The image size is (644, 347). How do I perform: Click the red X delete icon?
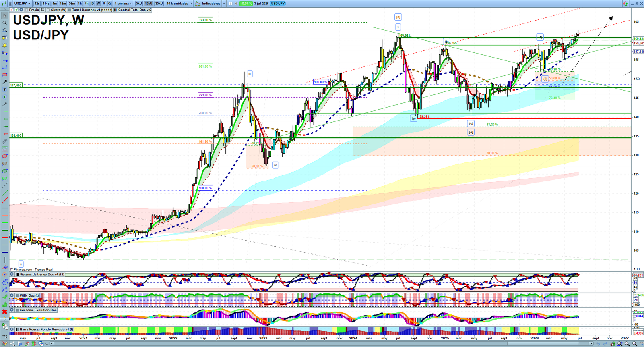click(x=4, y=312)
